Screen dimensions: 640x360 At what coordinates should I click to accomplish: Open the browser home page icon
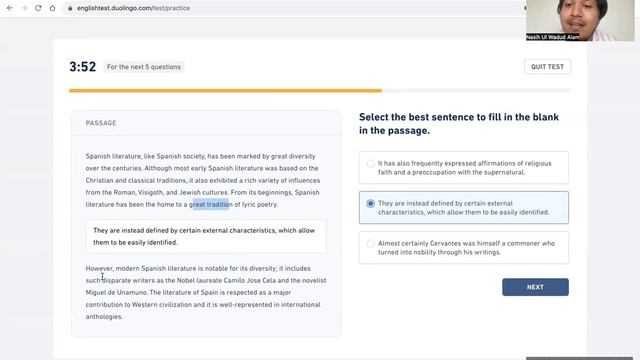(52, 8)
